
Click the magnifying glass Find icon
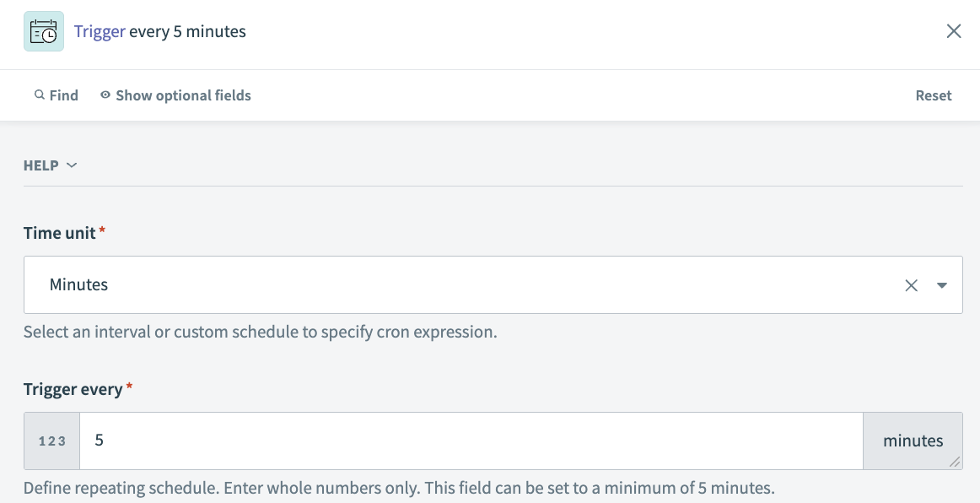click(39, 95)
